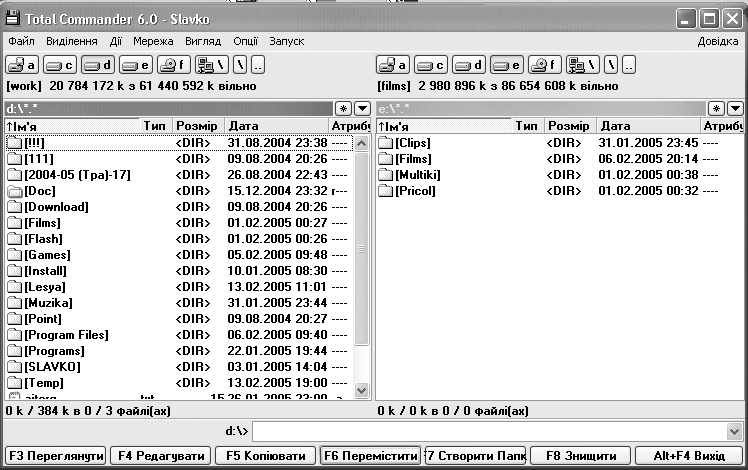Select CD drive f in right panel

pyautogui.click(x=545, y=65)
